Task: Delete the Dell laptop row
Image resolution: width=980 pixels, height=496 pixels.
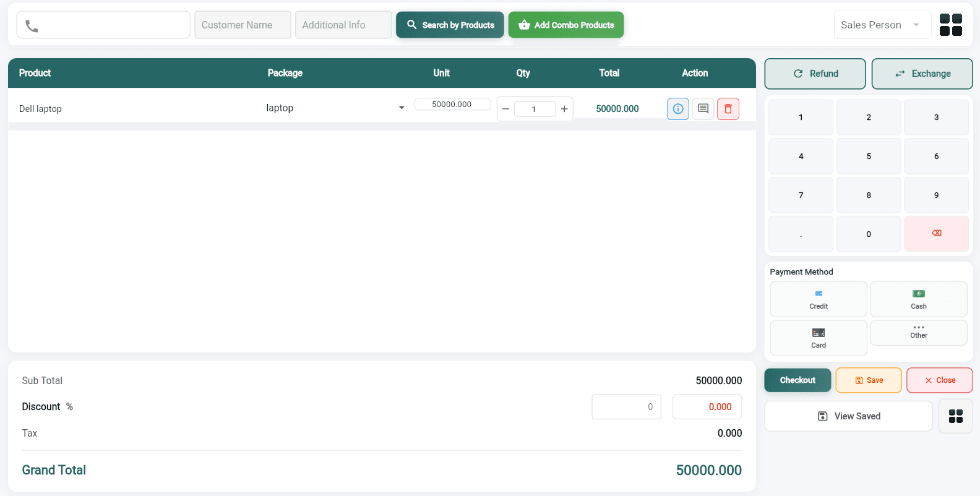Action: pyautogui.click(x=728, y=109)
